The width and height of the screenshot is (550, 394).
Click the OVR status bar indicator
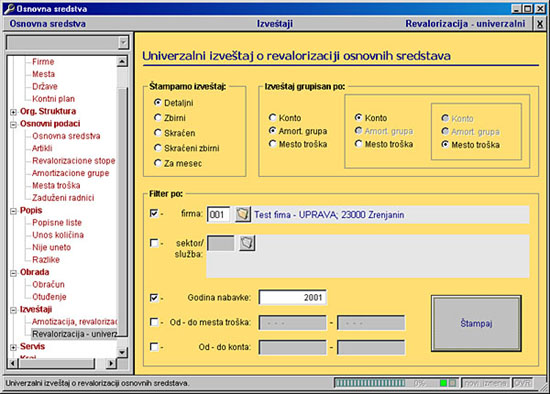(522, 383)
